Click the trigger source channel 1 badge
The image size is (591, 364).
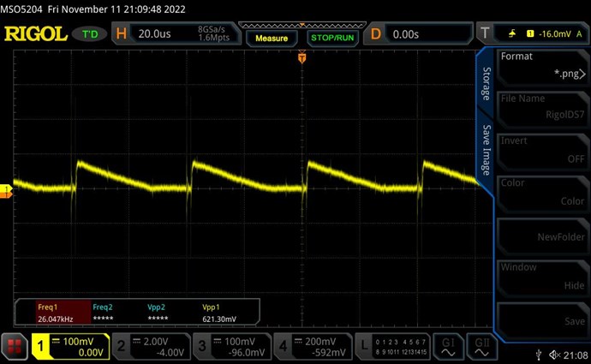click(530, 34)
